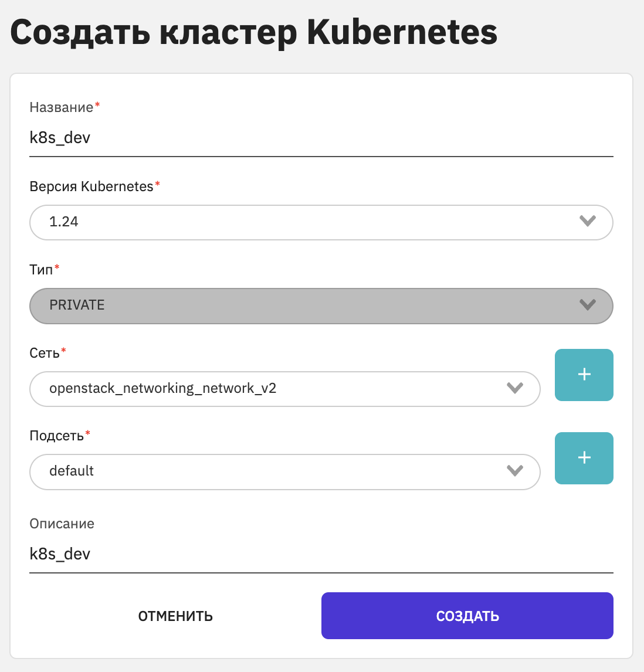Add a new subnet with plus icon
This screenshot has height=672, width=644.
tap(584, 458)
